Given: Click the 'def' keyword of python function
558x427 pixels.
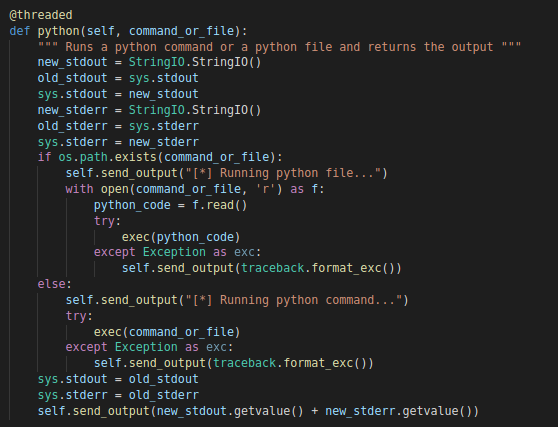Looking at the screenshot, I should coord(20,31).
